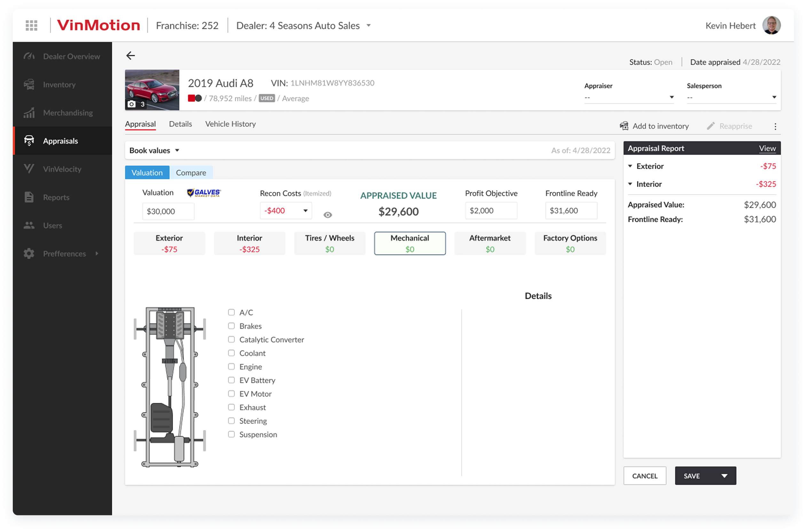Open Merchandising from the sidebar
The width and height of the screenshot is (807, 532).
click(67, 113)
